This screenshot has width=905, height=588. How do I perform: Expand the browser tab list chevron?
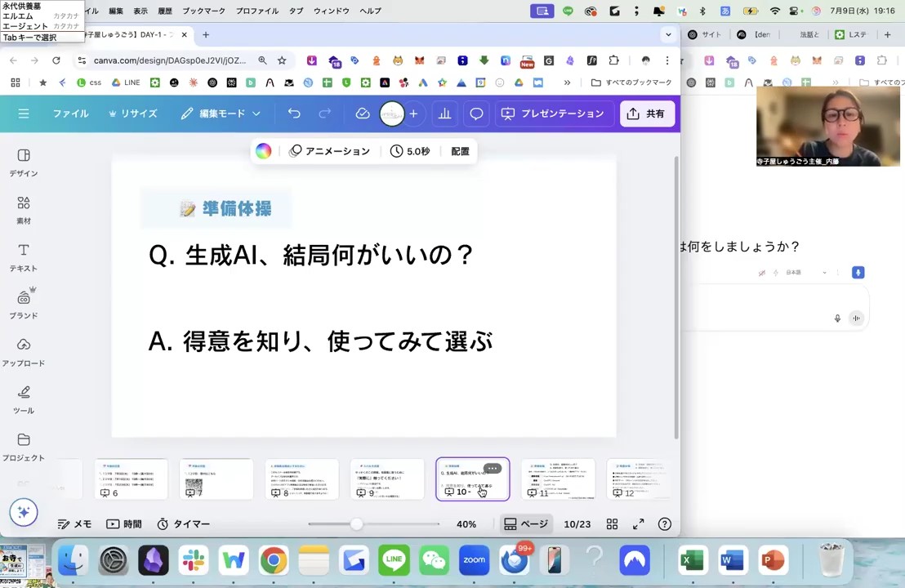click(668, 34)
